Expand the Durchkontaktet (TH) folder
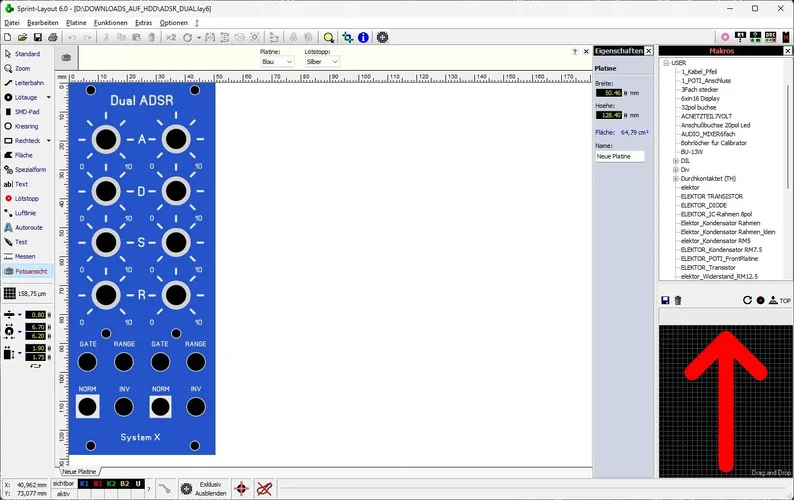Viewport: 794px width, 500px height. [676, 179]
